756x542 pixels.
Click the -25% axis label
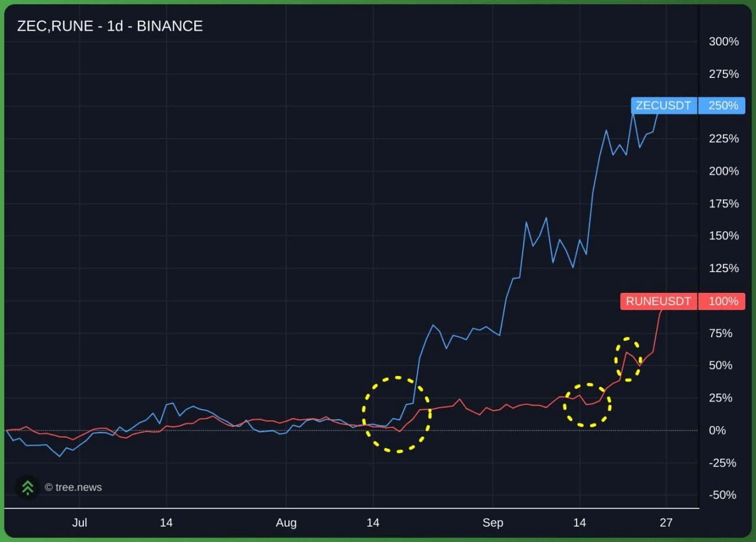click(722, 463)
